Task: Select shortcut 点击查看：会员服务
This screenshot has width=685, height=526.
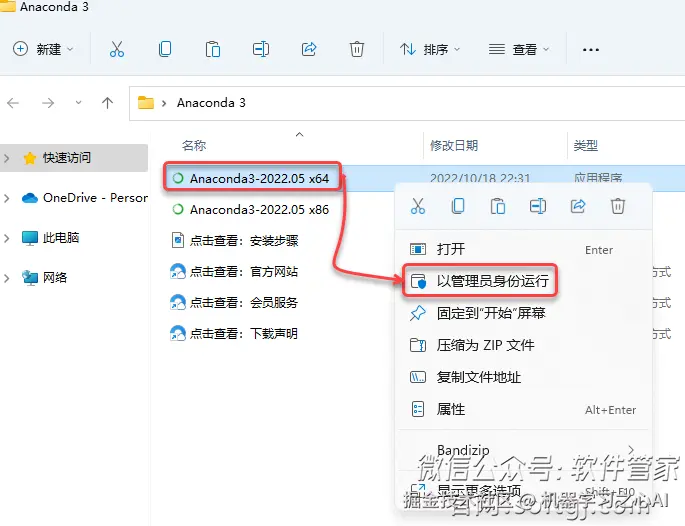Action: pyautogui.click(x=236, y=302)
